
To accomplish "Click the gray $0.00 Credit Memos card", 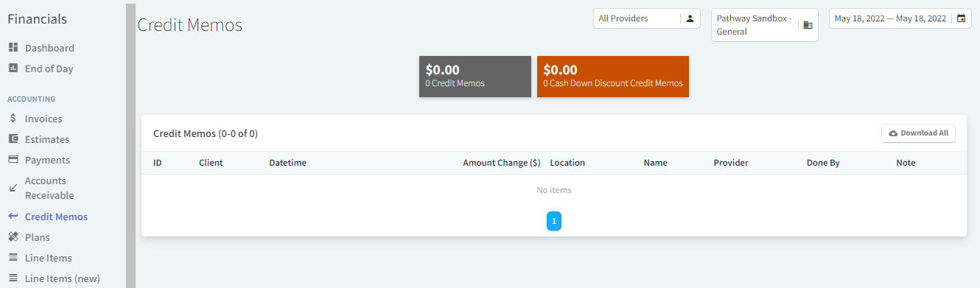I will pos(475,77).
